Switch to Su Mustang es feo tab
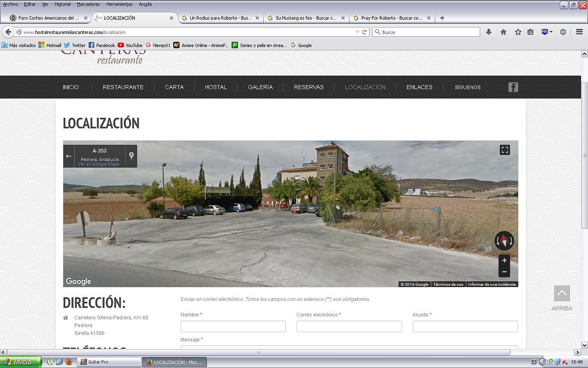 306,18
